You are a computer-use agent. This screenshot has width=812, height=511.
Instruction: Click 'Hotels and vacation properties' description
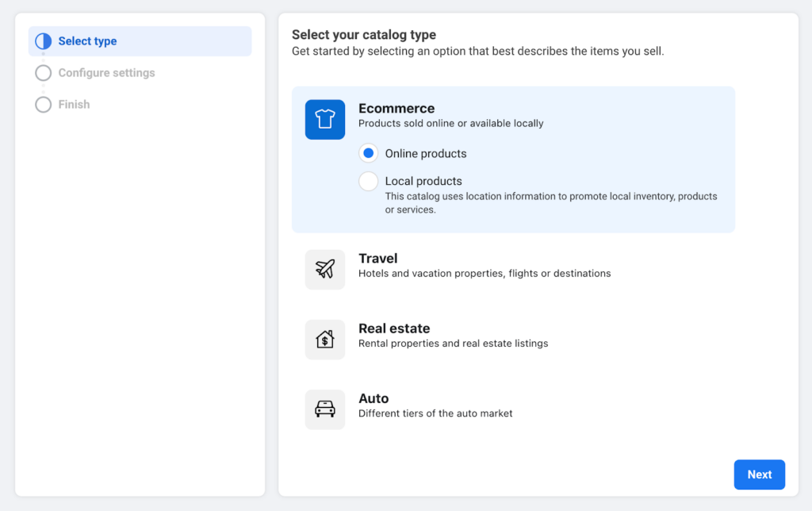[485, 273]
